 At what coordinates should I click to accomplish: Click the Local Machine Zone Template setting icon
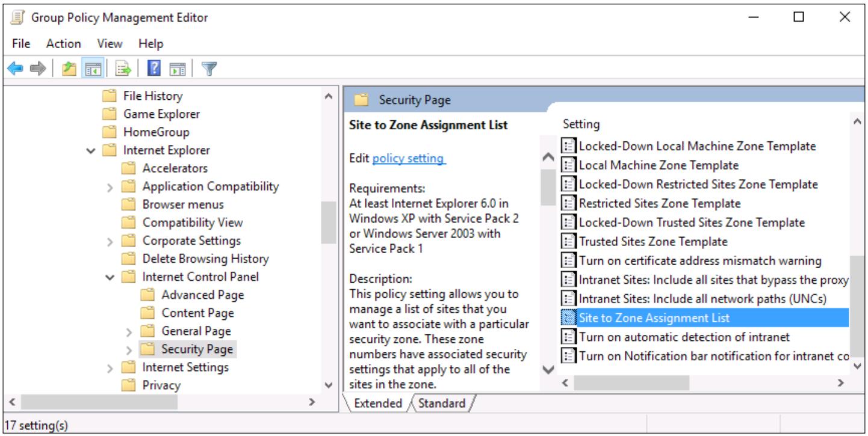click(x=568, y=165)
